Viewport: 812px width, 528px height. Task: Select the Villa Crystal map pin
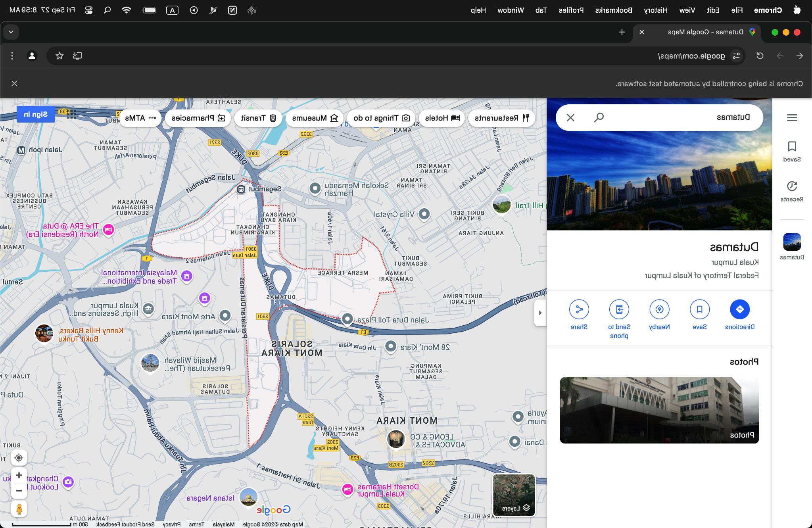click(x=424, y=214)
